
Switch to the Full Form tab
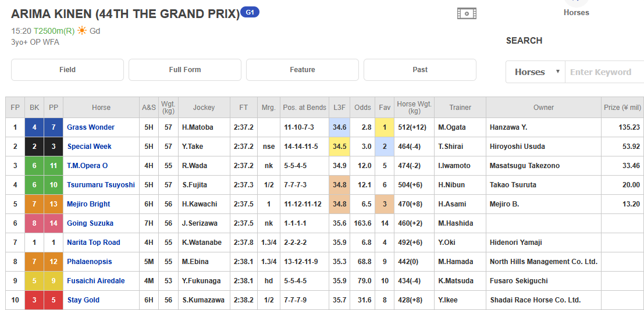185,70
